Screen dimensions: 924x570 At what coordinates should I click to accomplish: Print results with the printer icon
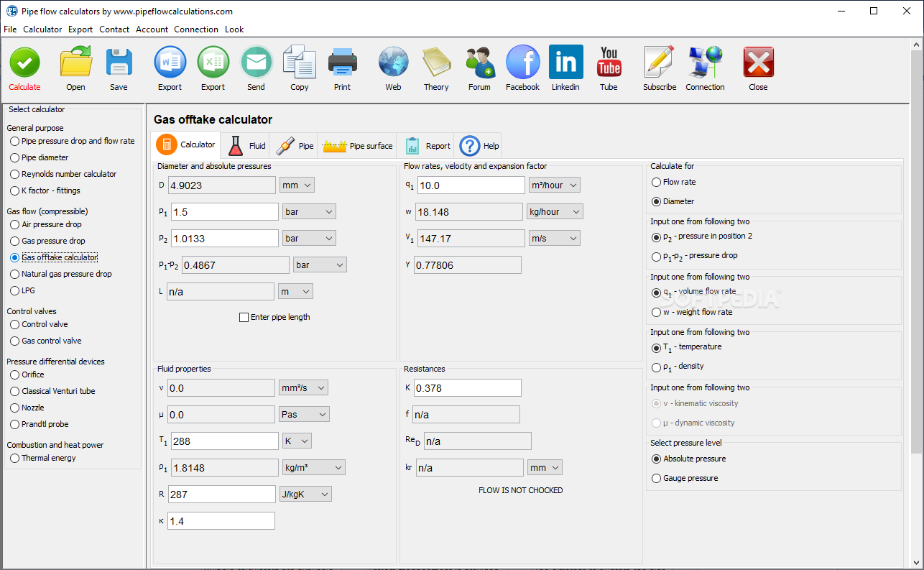[x=343, y=63]
